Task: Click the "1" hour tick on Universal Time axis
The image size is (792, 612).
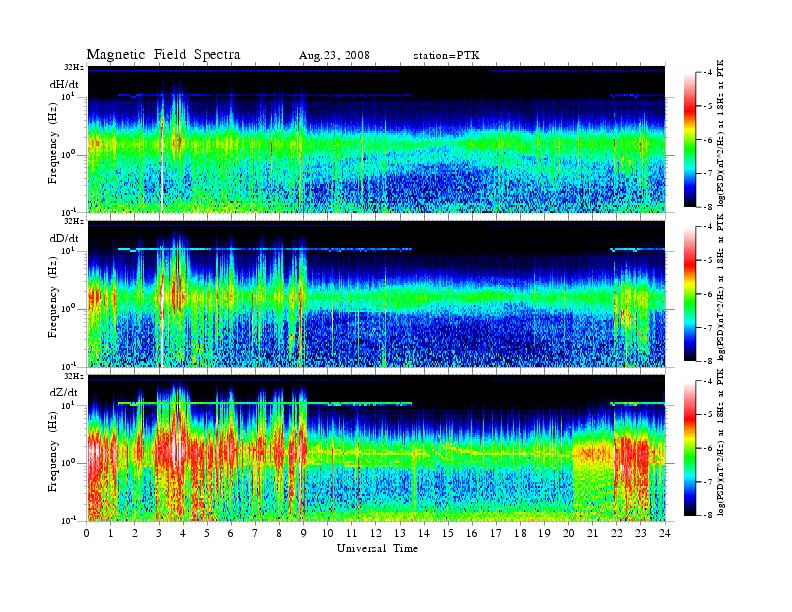Action: 111,533
